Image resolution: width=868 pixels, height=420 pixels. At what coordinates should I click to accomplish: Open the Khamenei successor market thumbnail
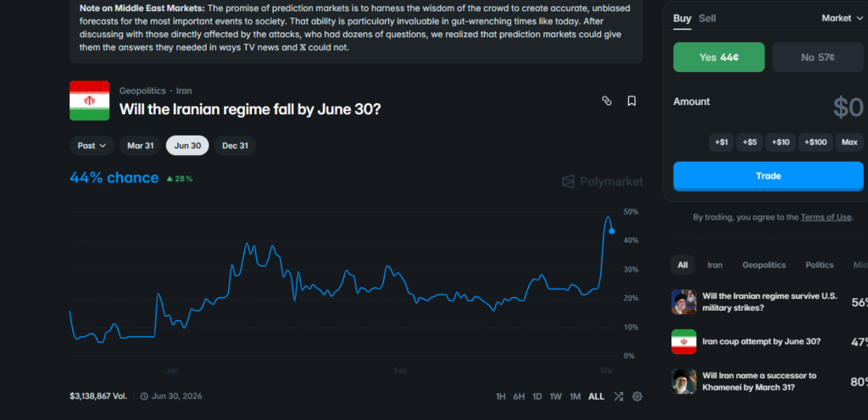point(683,381)
